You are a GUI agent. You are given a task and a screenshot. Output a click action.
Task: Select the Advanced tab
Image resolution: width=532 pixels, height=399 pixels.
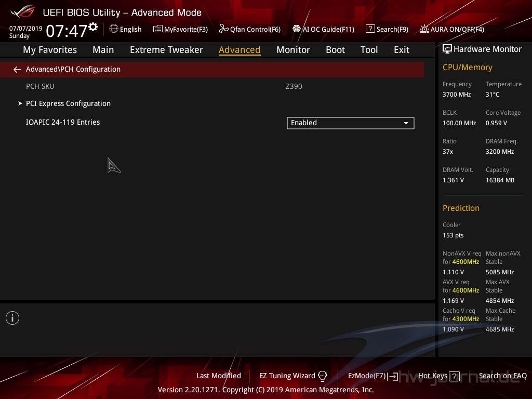click(x=240, y=50)
